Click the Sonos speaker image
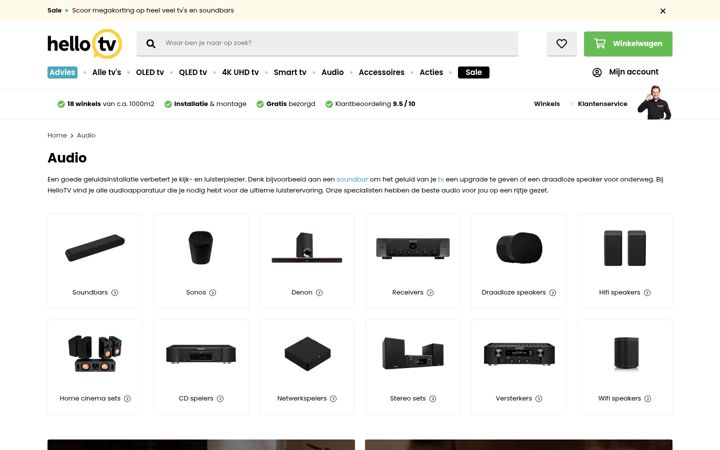This screenshot has width=720, height=450. [201, 248]
